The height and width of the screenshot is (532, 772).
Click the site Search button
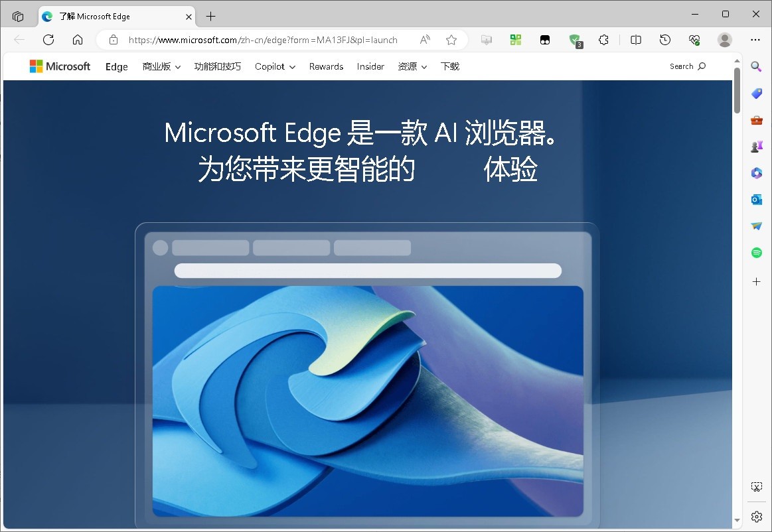[687, 66]
